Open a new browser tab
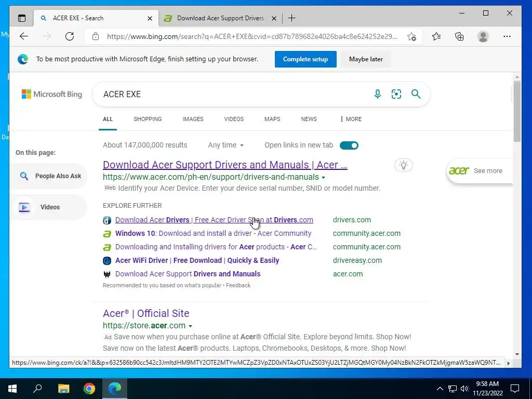This screenshot has height=399, width=532. click(x=291, y=18)
